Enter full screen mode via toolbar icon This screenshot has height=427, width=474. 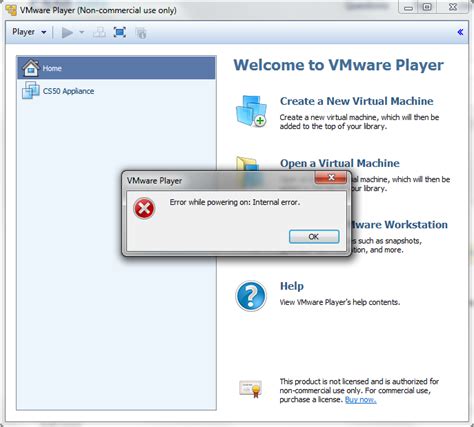(x=120, y=33)
